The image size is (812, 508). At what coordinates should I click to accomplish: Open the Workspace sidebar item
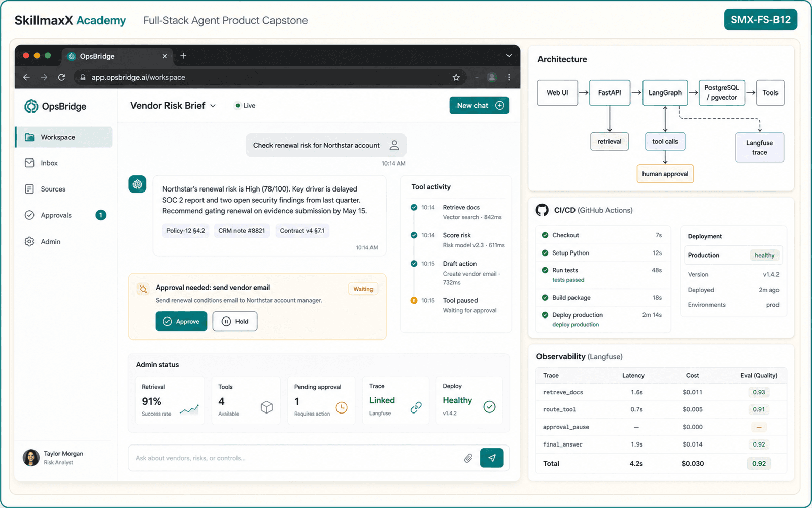[64, 137]
